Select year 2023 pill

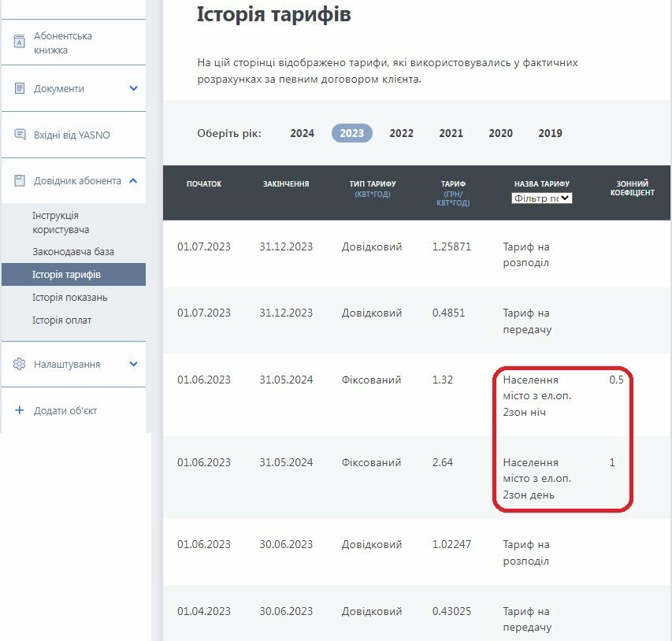tap(352, 133)
